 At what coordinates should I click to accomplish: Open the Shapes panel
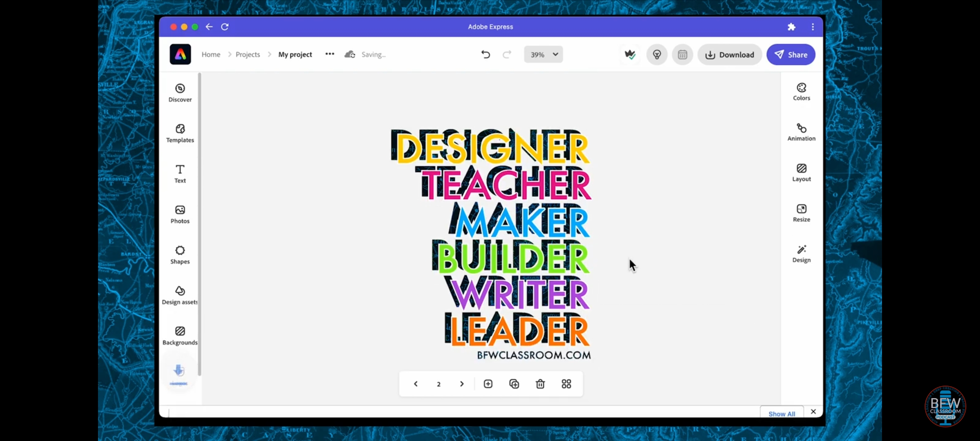pyautogui.click(x=180, y=254)
